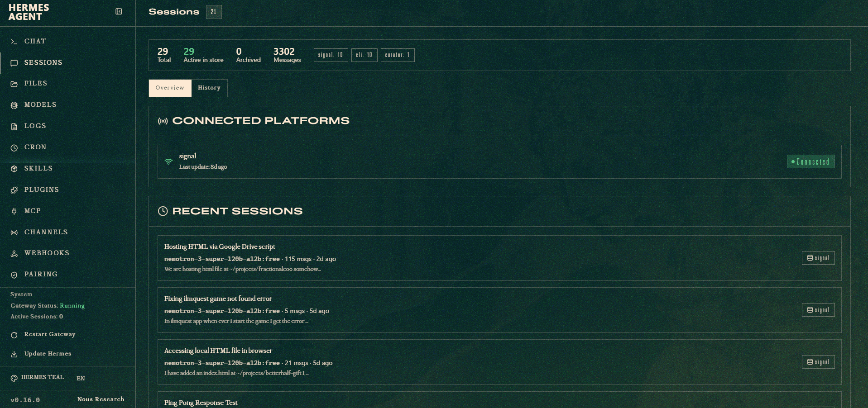
Task: Filter sessions by curator: 1 chip
Action: point(398,55)
